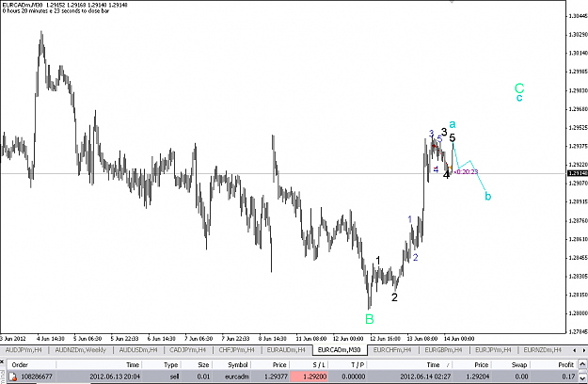
Task: Select the order number 108286677 cell
Action: point(37,376)
